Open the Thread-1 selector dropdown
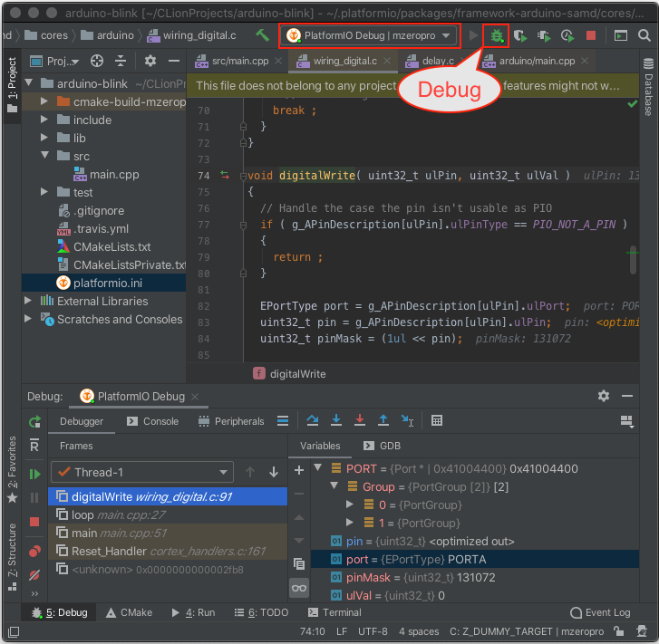 (142, 473)
